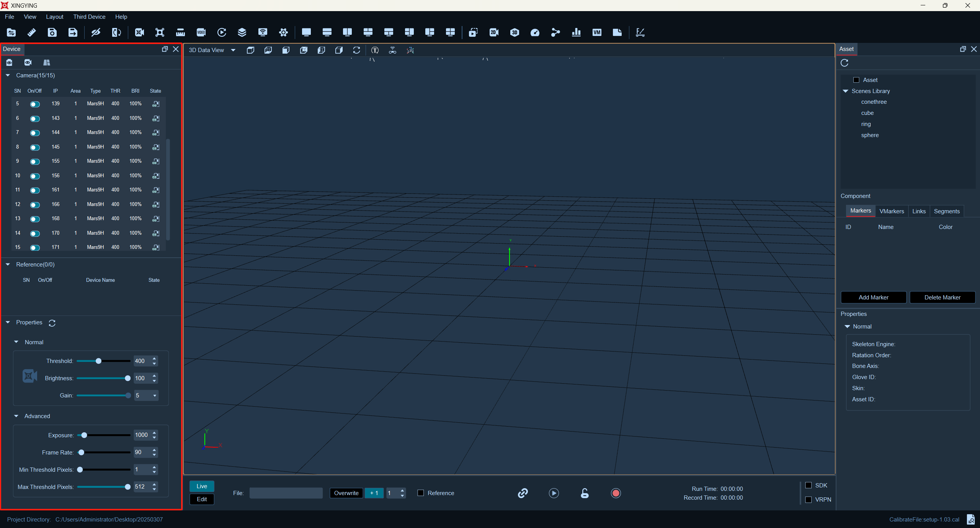This screenshot has width=980, height=528.
Task: Collapse the Scenes Library tree
Action: click(846, 91)
